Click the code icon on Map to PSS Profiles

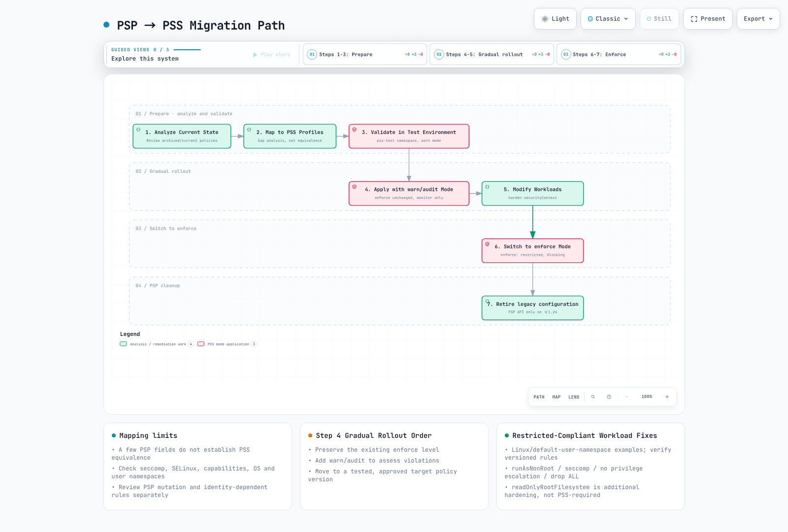point(249,130)
